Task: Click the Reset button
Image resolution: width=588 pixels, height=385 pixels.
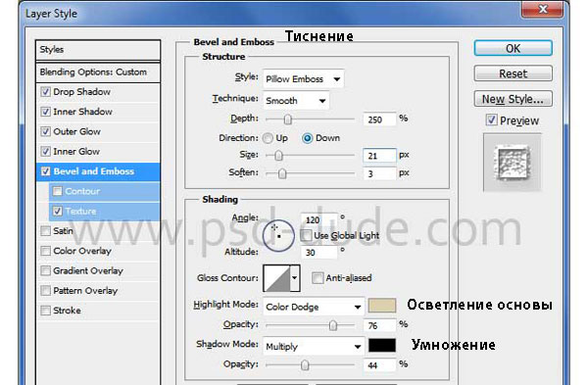Action: coord(513,73)
